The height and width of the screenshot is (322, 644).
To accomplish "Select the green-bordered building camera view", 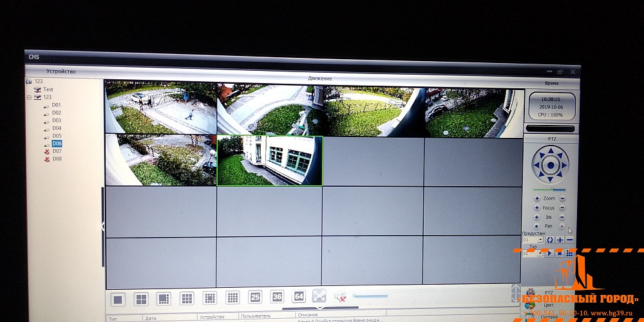I will [269, 160].
